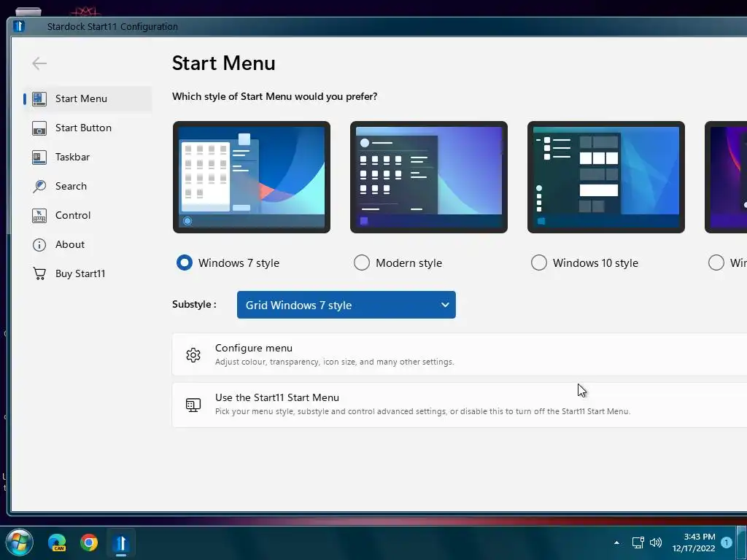Open the Buy Start11 page
This screenshot has width=747, height=560.
88,274
